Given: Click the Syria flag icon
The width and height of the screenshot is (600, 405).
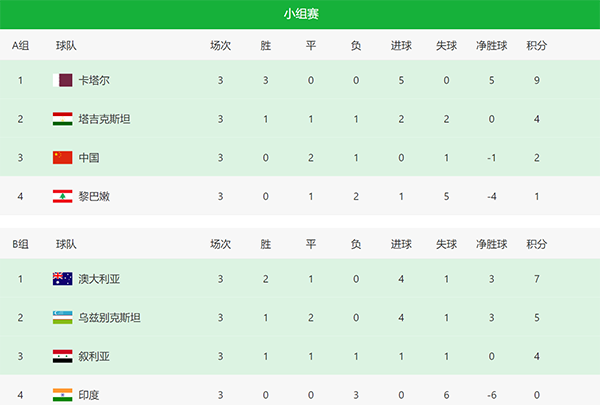Looking at the screenshot, I should [62, 356].
